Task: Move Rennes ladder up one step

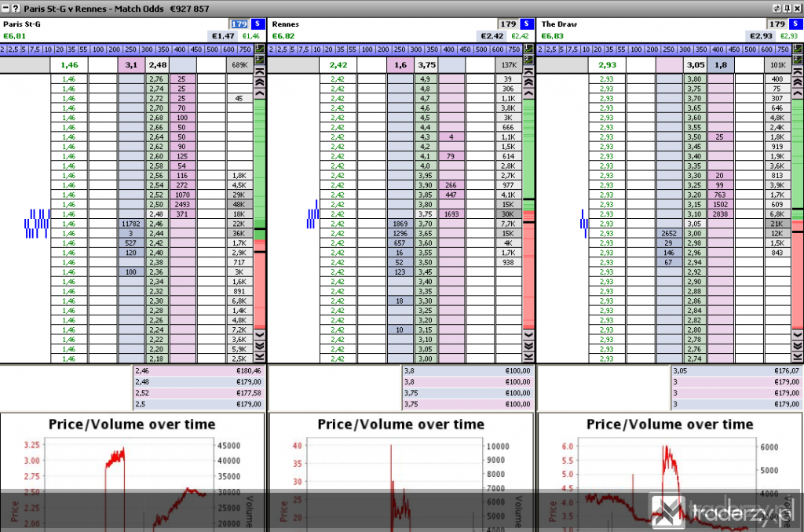Action: pyautogui.click(x=528, y=93)
